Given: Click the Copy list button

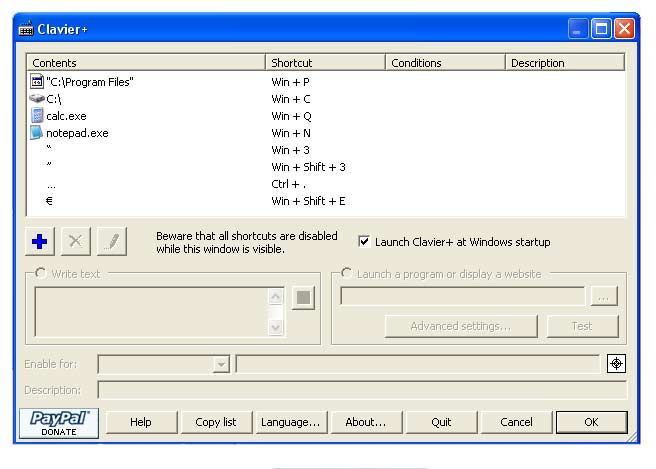Looking at the screenshot, I should point(215,422).
